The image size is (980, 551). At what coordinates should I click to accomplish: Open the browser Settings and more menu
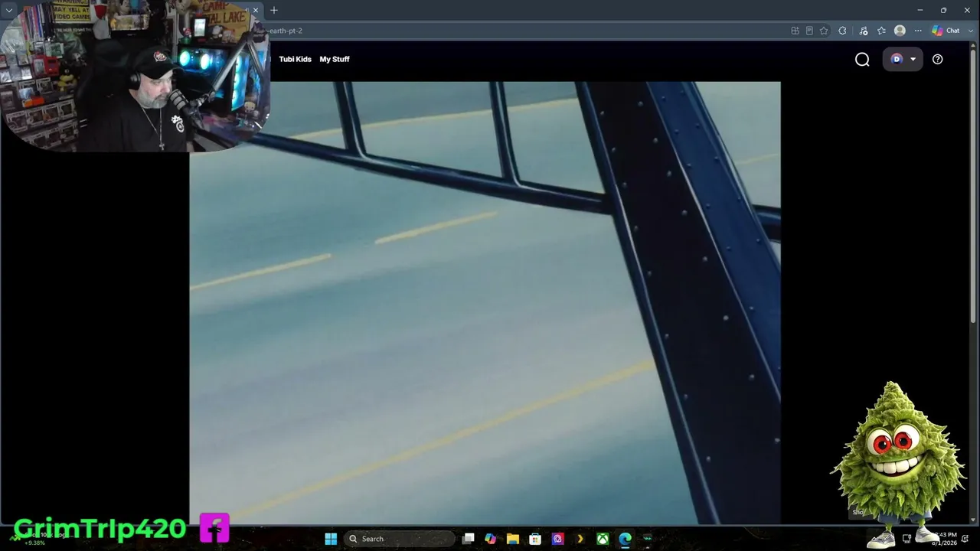(x=918, y=31)
